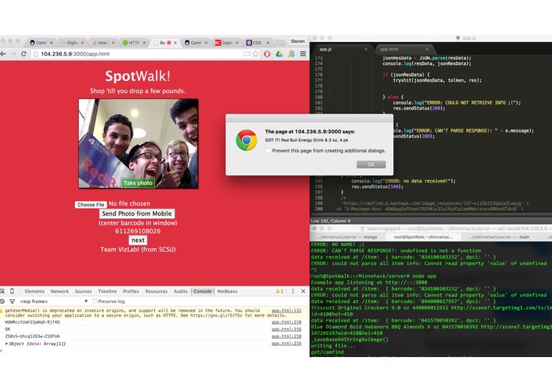The height and width of the screenshot is (392, 552).
Task: Open the Resources DevTools tab
Action: (156, 291)
